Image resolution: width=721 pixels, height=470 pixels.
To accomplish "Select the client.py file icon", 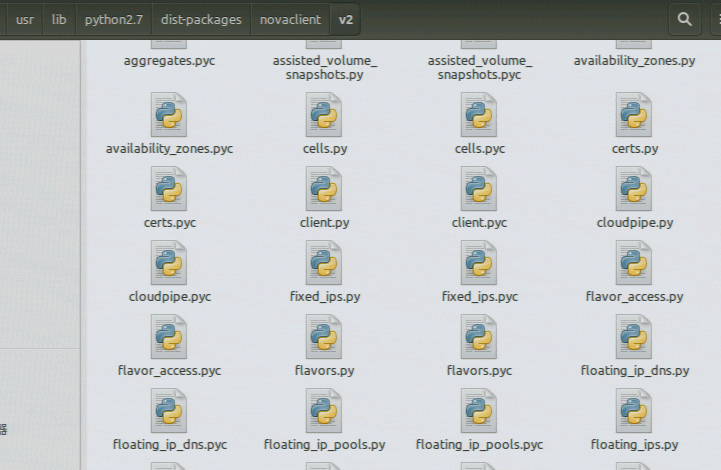I will tap(324, 189).
